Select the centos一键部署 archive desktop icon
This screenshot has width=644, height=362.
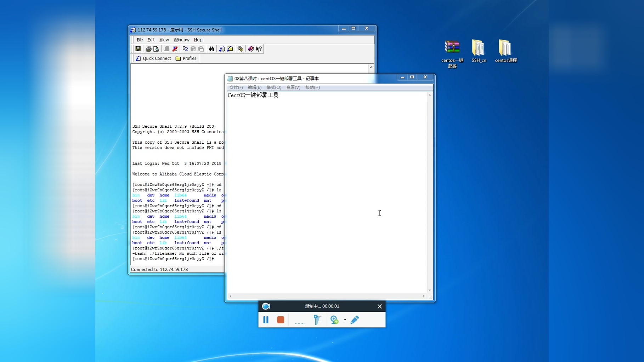click(x=452, y=54)
